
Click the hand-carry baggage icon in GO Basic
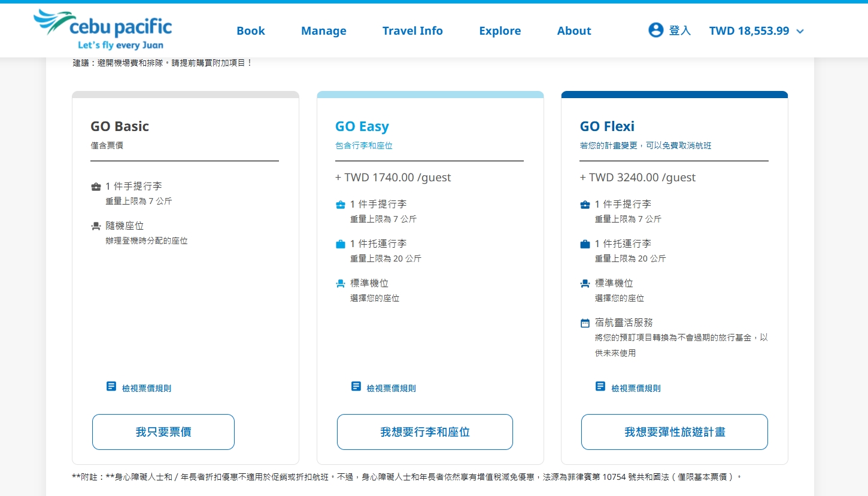[96, 186]
